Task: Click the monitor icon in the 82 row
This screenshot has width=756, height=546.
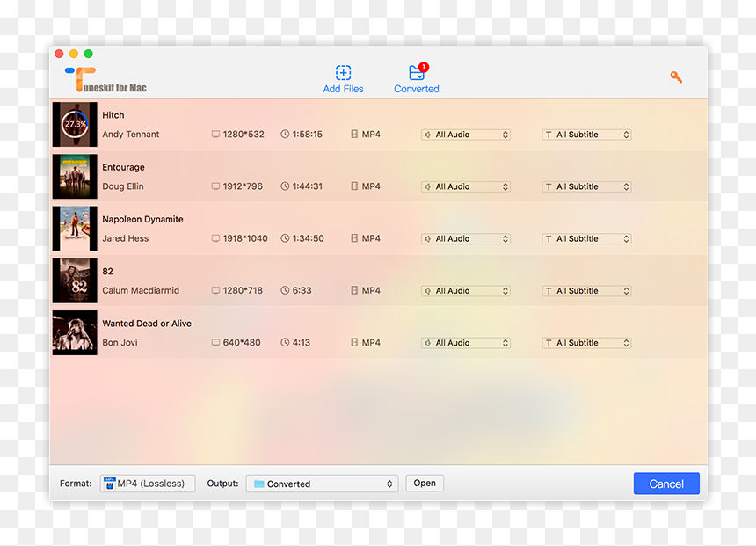Action: coord(215,290)
